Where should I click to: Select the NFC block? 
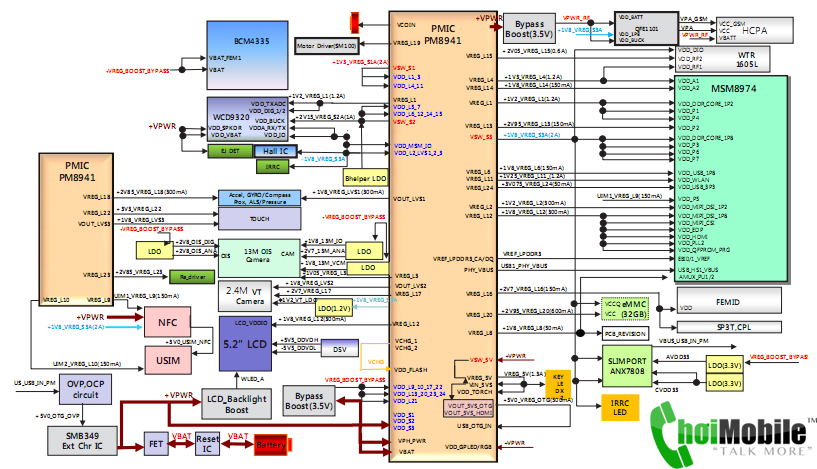[167, 322]
